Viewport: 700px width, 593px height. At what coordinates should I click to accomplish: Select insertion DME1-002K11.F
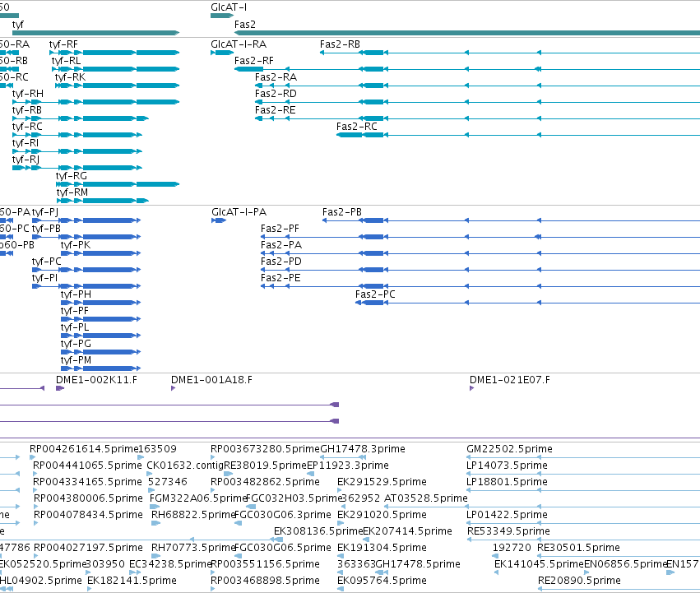coord(60,388)
